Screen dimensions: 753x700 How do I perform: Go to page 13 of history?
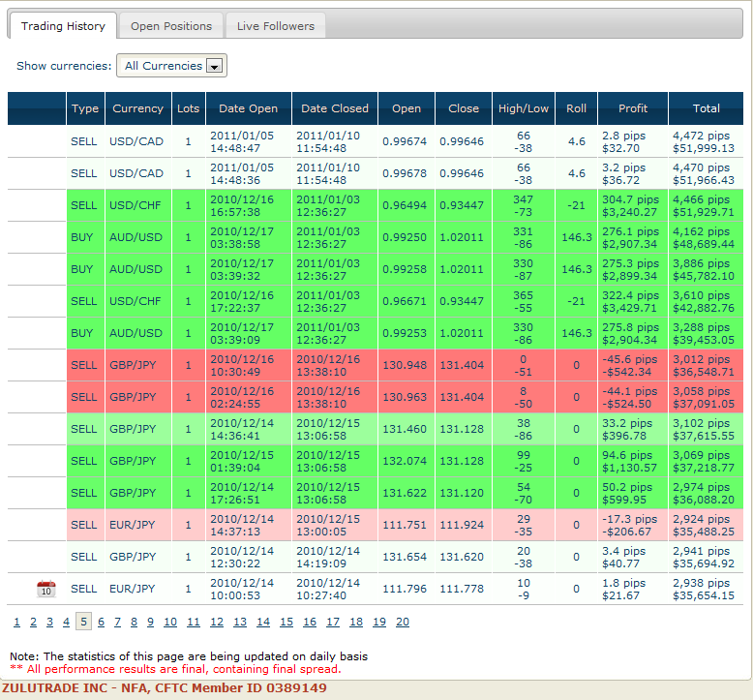click(x=240, y=622)
